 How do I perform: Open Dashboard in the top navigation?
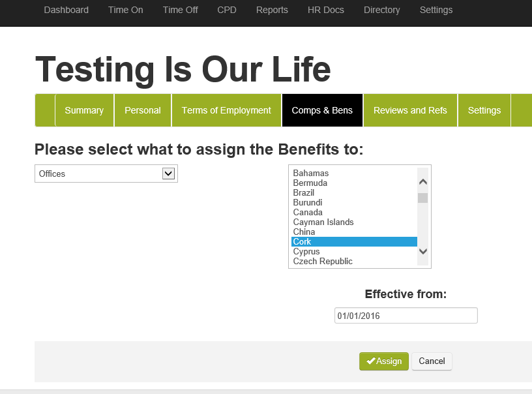pyautogui.click(x=66, y=10)
